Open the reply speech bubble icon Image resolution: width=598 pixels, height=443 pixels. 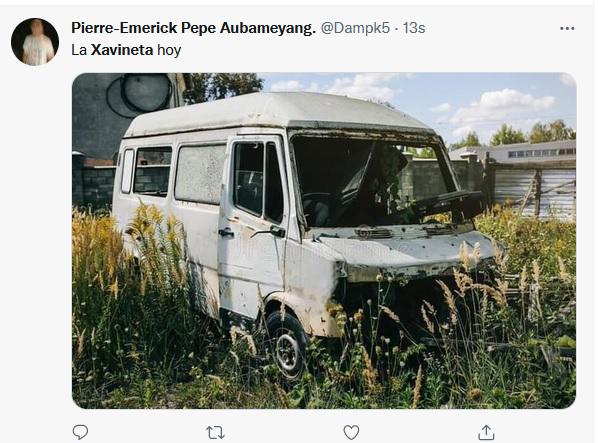(x=80, y=432)
